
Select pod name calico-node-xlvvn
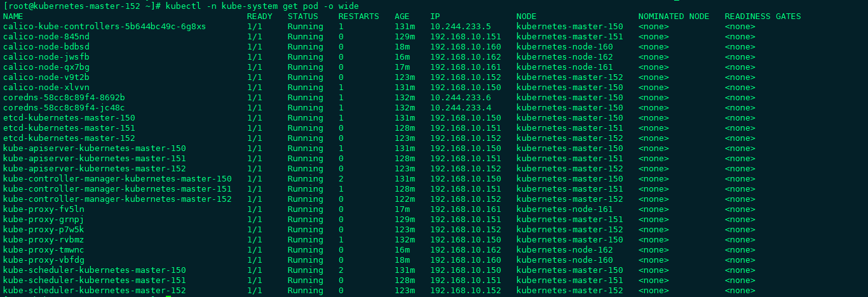coord(46,88)
